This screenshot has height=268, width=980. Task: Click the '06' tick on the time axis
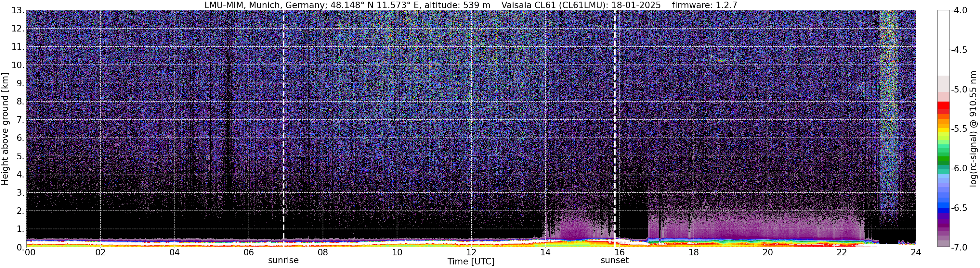(x=249, y=252)
